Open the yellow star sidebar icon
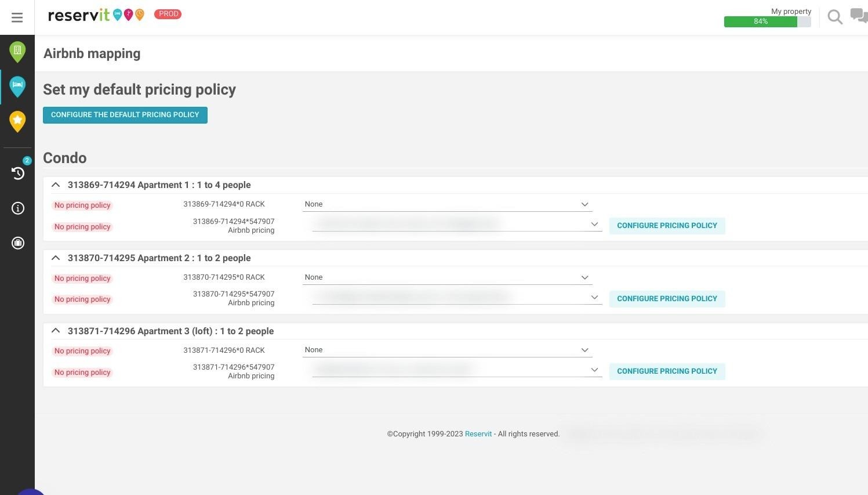 pos(17,122)
